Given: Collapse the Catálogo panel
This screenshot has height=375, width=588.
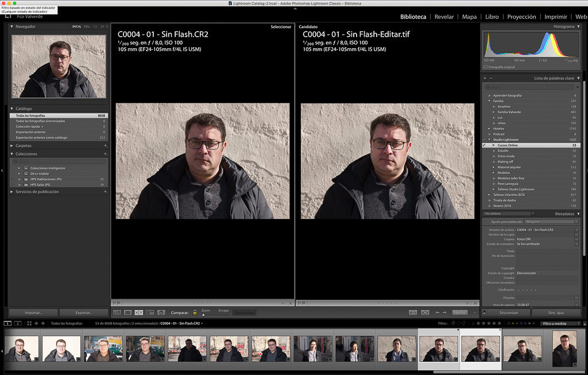Looking at the screenshot, I should 11,109.
